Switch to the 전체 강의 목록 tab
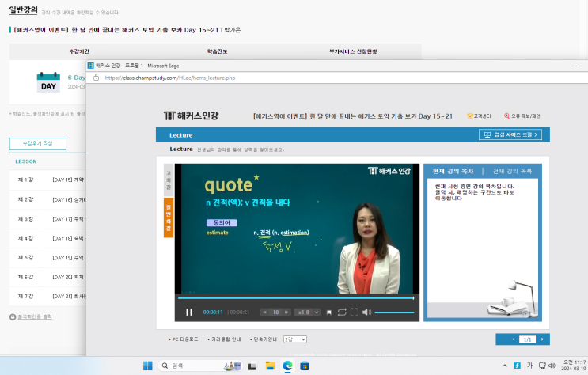Viewport: 588px width, 375px height. tap(512, 172)
